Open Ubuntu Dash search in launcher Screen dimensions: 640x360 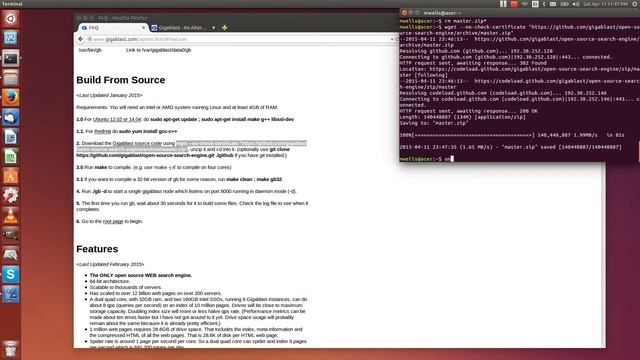11,19
